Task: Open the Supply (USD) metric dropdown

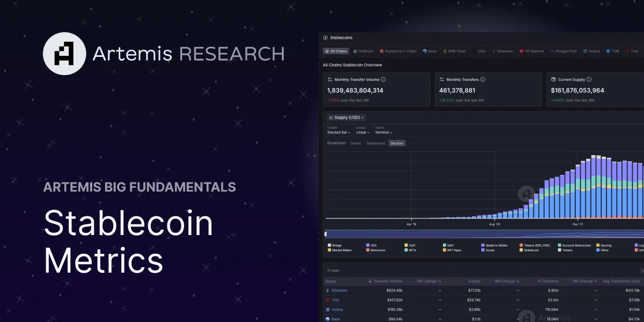Action: point(346,117)
